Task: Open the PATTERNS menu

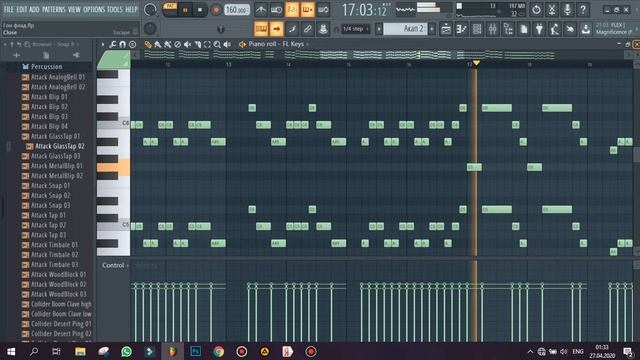Action: pos(53,9)
